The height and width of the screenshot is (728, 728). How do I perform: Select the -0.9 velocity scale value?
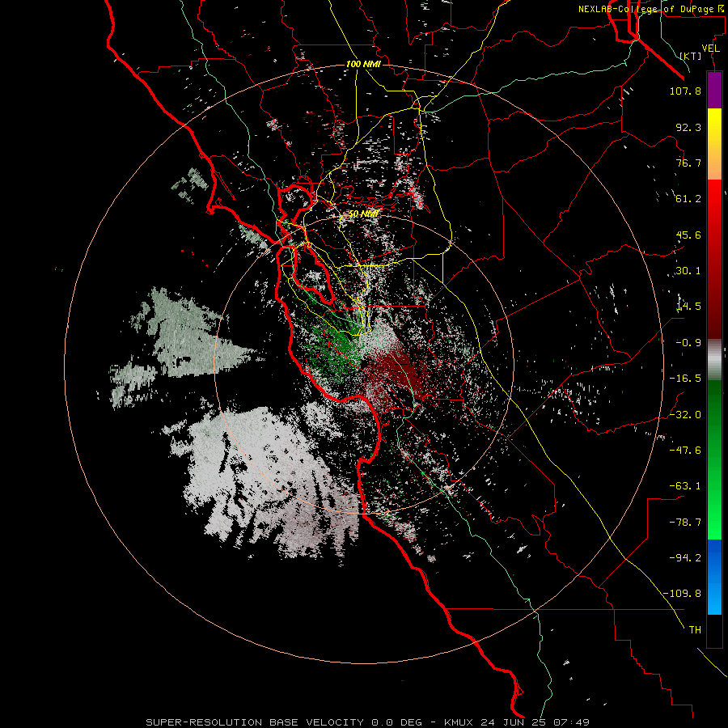pyautogui.click(x=688, y=343)
